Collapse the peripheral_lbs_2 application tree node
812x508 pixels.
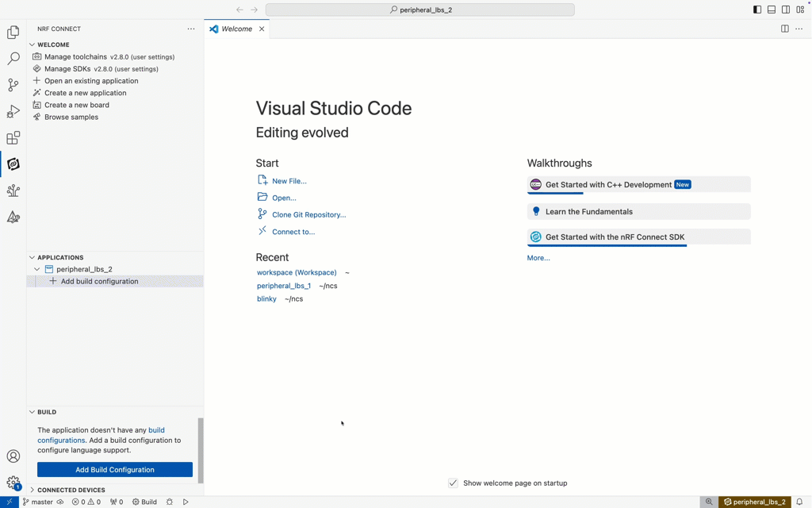coord(37,269)
